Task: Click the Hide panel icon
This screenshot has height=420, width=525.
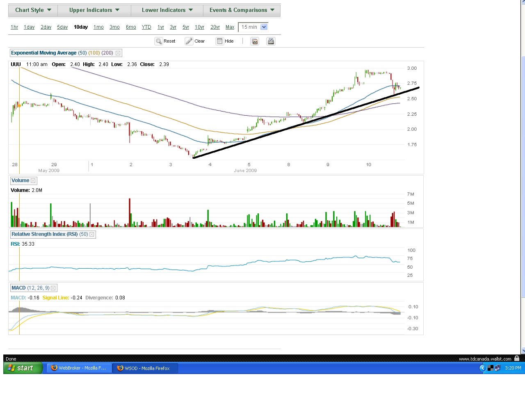Action: coord(220,41)
